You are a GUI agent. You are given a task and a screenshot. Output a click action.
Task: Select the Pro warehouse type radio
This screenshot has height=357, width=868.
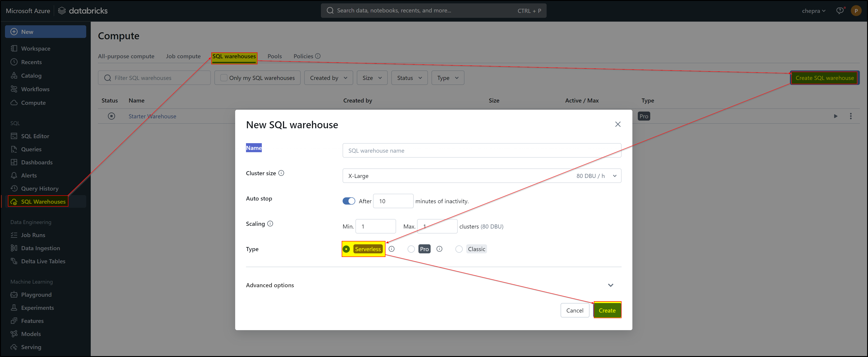[411, 249]
